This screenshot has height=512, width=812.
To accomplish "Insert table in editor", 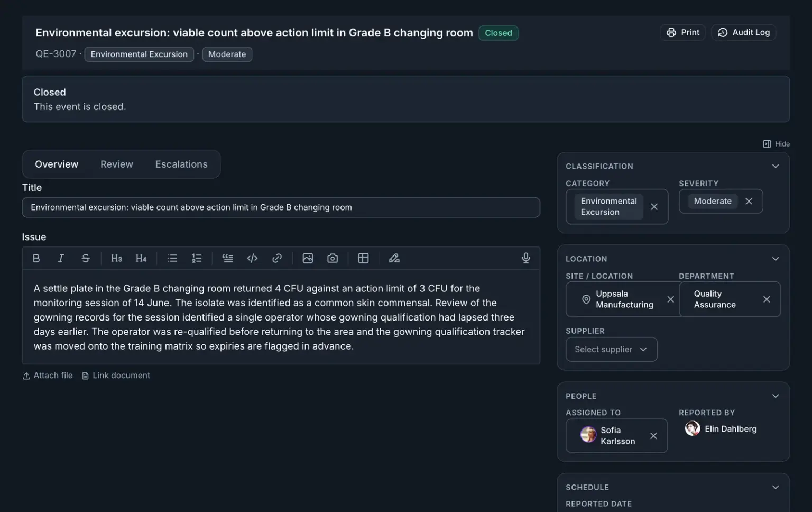I will (x=363, y=258).
